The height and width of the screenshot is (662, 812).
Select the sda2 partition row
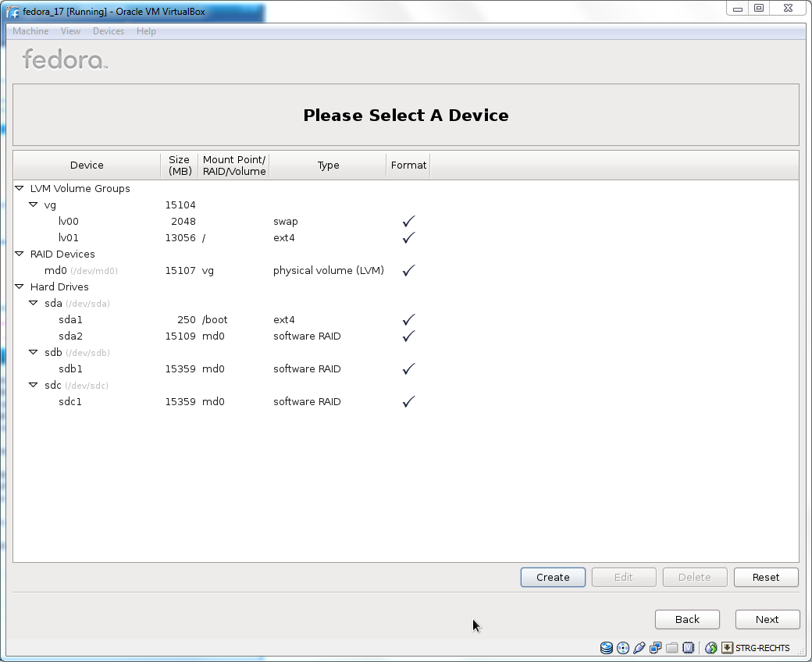[x=406, y=336]
